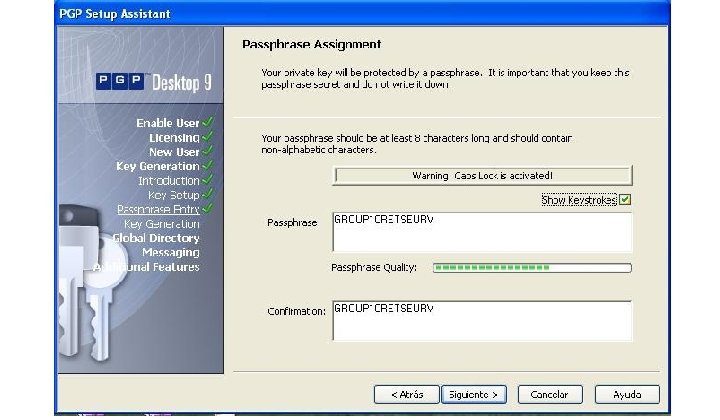Select the bold Key Generation step
Screen dimensions: 720x420
(x=158, y=166)
